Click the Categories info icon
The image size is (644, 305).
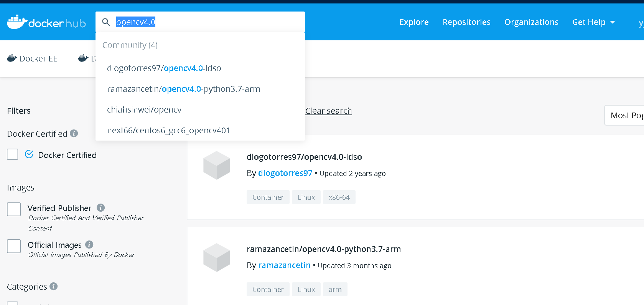(54, 286)
